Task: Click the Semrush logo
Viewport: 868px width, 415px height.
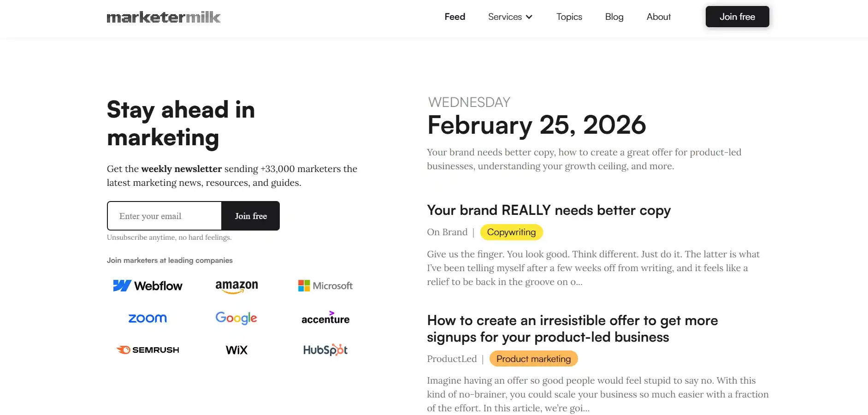Action: pyautogui.click(x=148, y=350)
